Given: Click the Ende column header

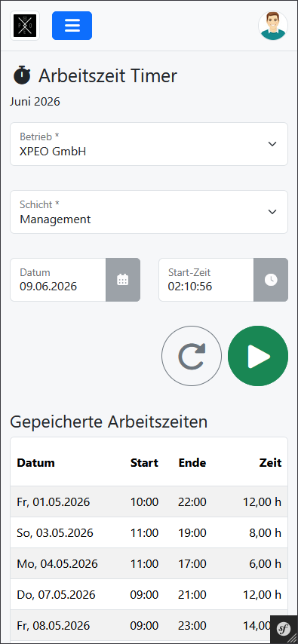Looking at the screenshot, I should pyautogui.click(x=192, y=463).
